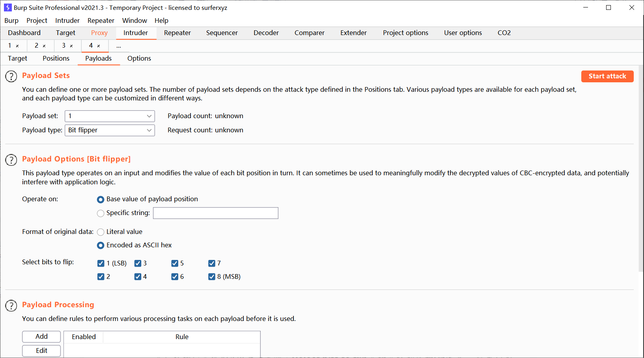Uncheck bit 3 checkbox
The image size is (644, 358).
coord(138,263)
